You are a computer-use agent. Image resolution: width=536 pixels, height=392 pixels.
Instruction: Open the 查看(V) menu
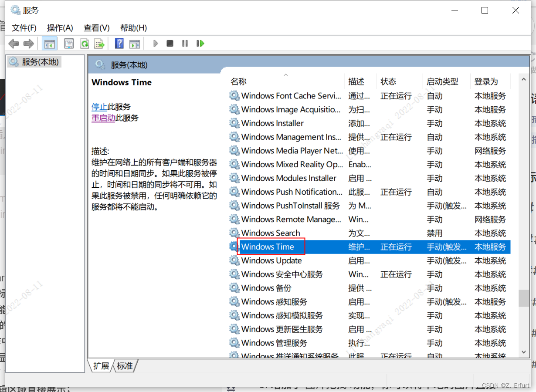97,28
